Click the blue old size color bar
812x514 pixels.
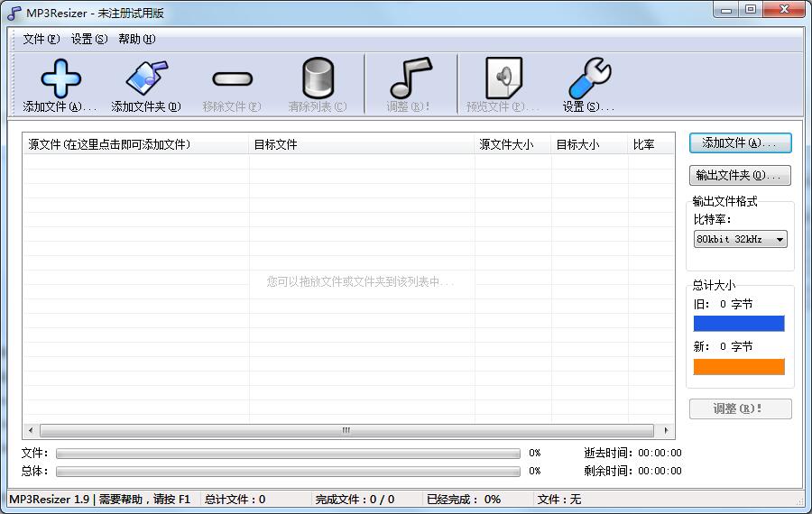[739, 324]
